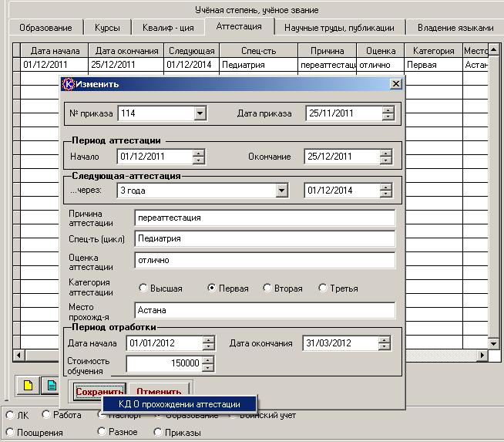Image resolution: width=504 pixels, height=442 pixels.
Task: Click the Дата окончания column header
Action: pyautogui.click(x=126, y=51)
